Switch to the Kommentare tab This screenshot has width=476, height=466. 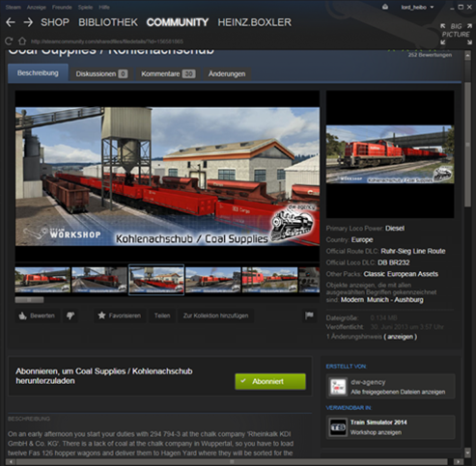point(168,74)
